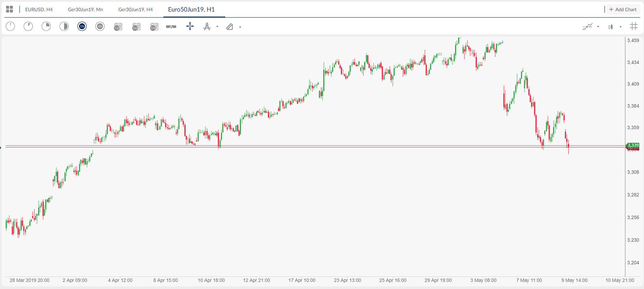Click the 17 Apr 10:00 time label
Image resolution: width=644 pixels, height=289 pixels.
click(x=302, y=280)
